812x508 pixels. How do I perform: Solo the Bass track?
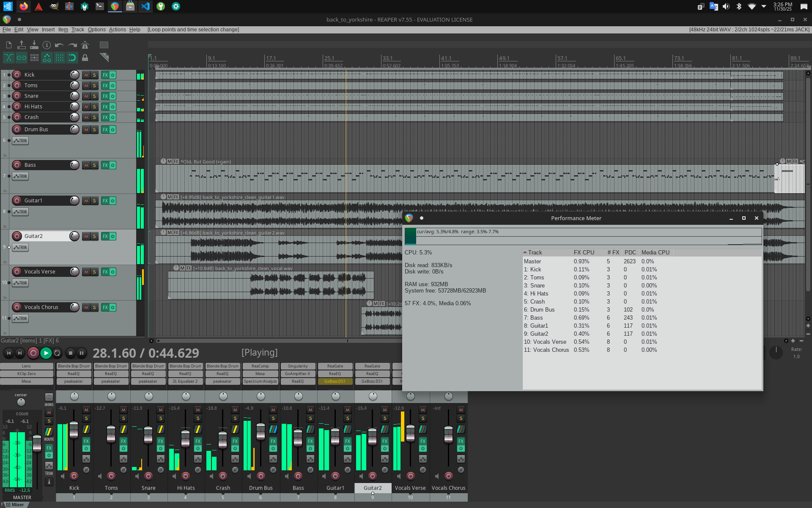[94, 165]
